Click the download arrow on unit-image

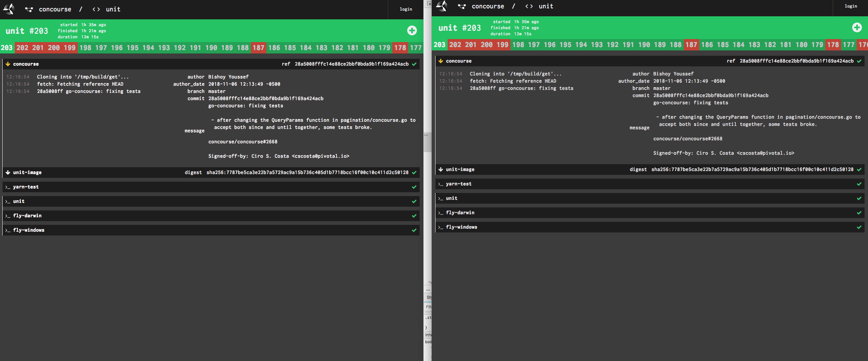[x=8, y=172]
